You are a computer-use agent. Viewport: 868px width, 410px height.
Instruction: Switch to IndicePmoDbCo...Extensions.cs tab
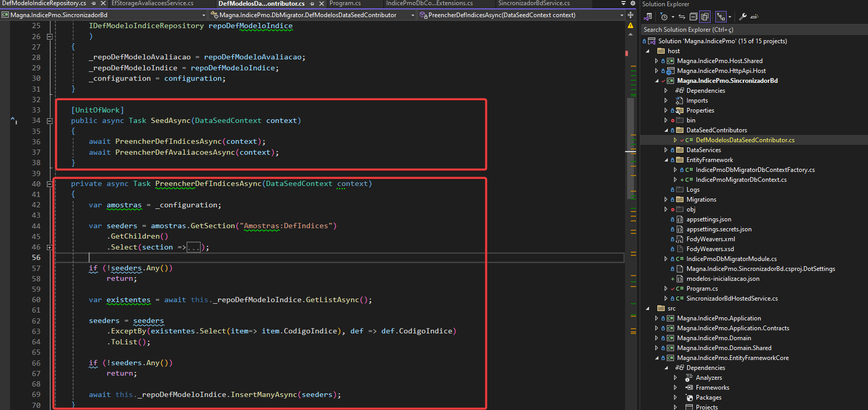click(430, 3)
